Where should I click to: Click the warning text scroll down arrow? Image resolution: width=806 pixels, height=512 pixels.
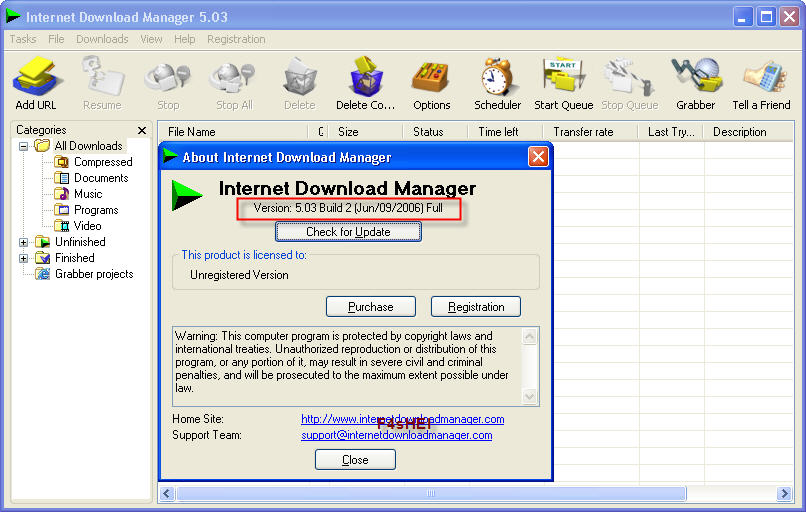coord(529,396)
